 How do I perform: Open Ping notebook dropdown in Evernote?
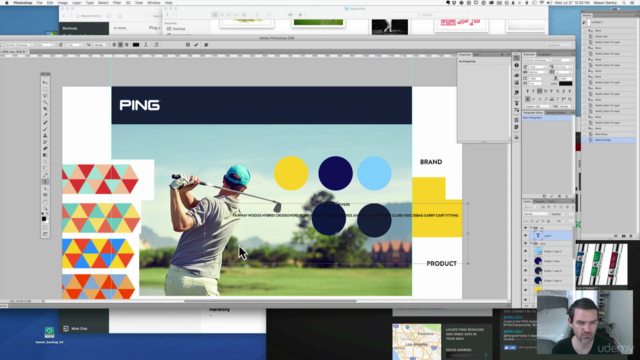[154, 28]
